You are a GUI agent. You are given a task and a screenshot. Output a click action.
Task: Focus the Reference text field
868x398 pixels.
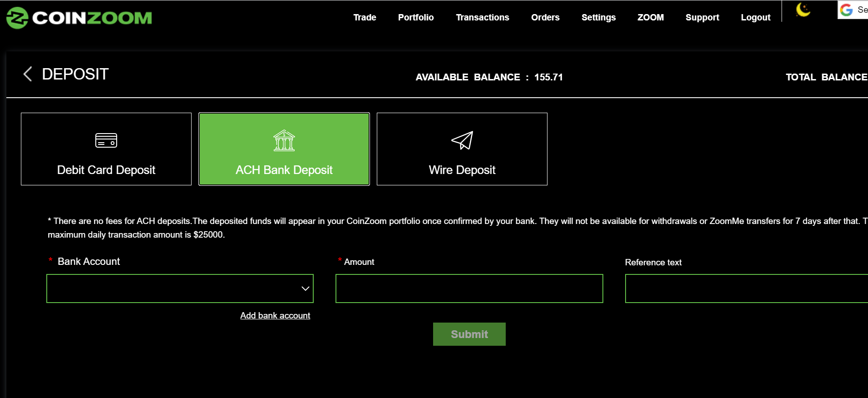(746, 289)
